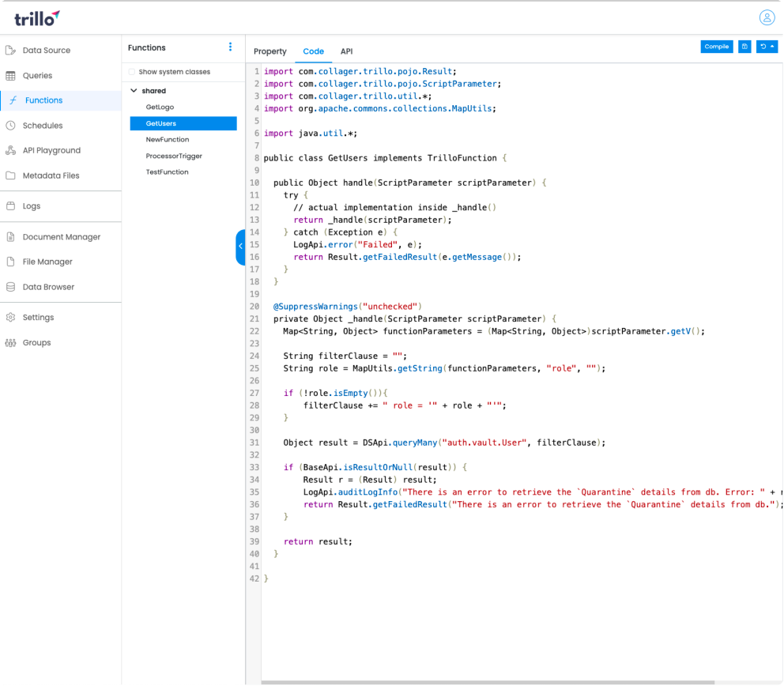Click the "import java.util.*;" line

click(x=311, y=134)
